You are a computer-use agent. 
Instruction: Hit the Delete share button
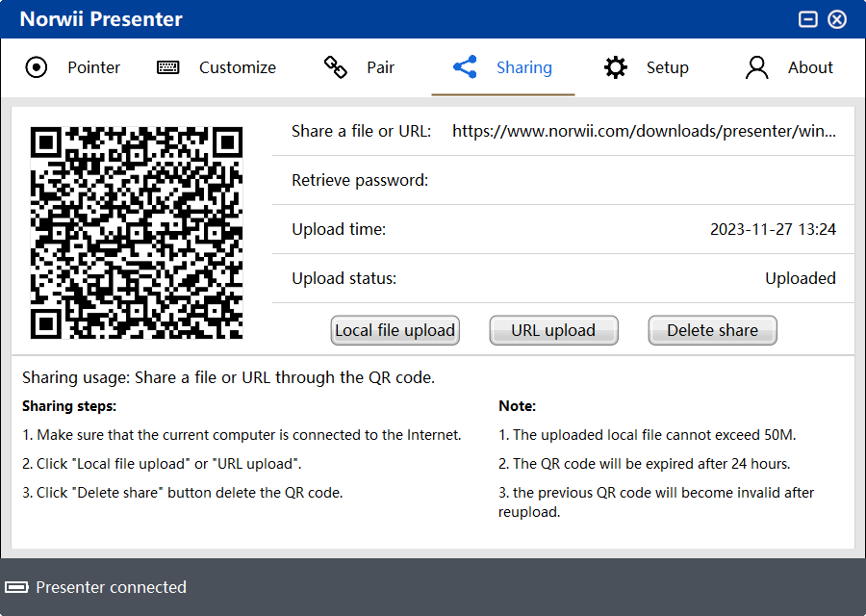(712, 330)
